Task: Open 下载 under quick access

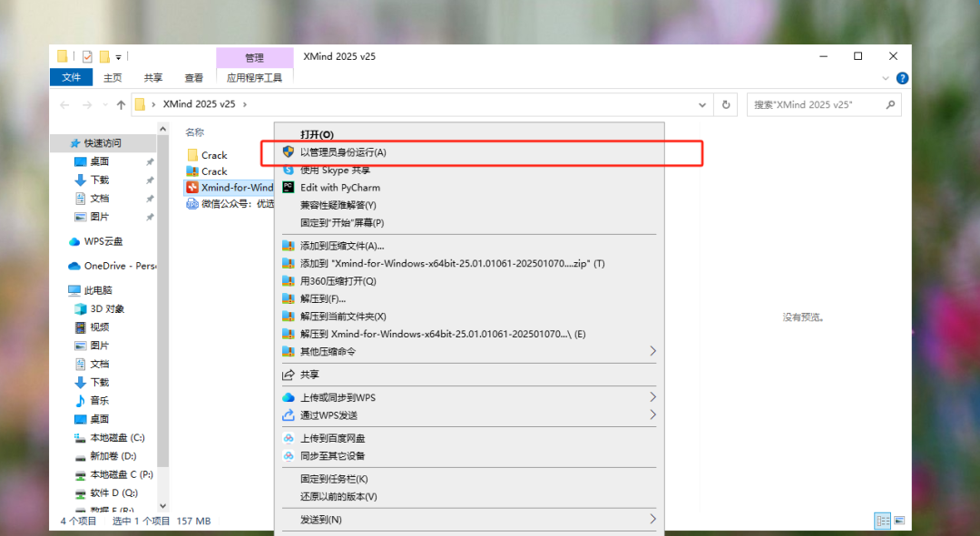Action: [x=100, y=180]
